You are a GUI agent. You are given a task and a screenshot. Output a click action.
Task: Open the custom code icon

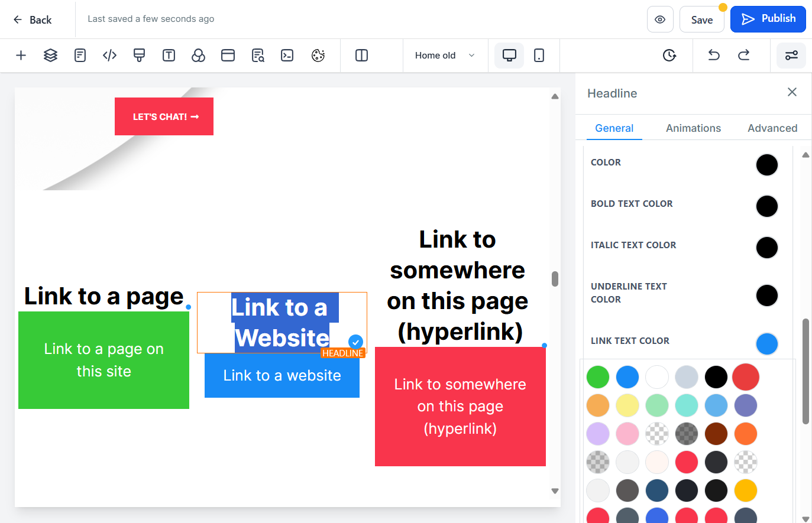pyautogui.click(x=110, y=56)
